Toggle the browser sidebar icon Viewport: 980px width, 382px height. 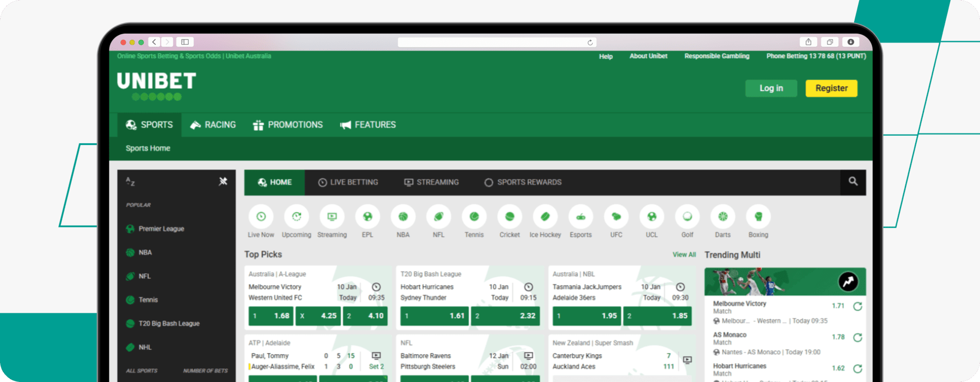click(x=185, y=42)
